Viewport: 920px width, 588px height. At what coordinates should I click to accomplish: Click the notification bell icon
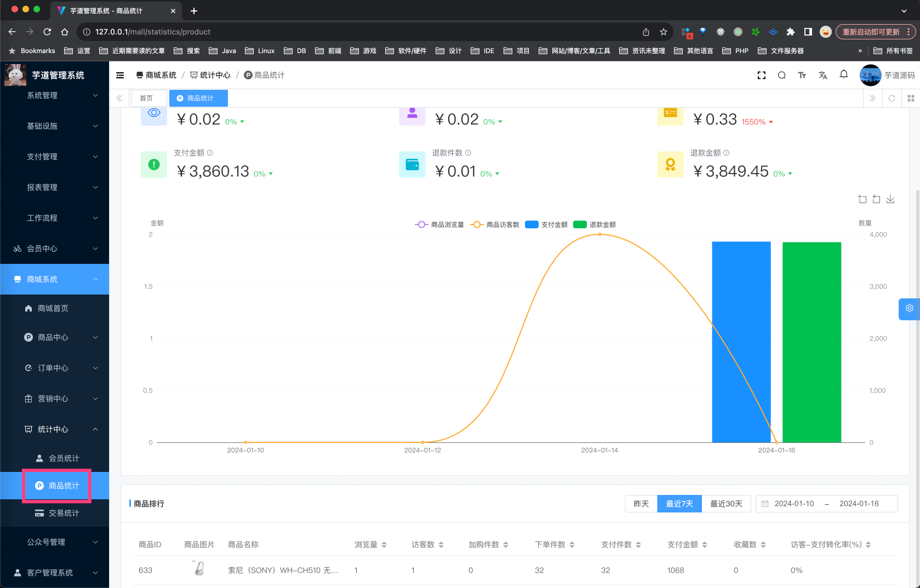tap(843, 74)
